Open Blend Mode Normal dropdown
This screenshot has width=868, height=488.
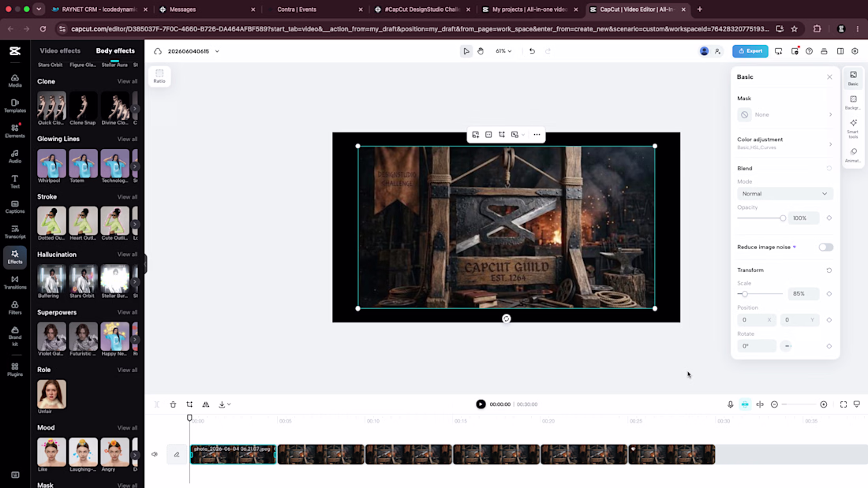tap(784, 194)
